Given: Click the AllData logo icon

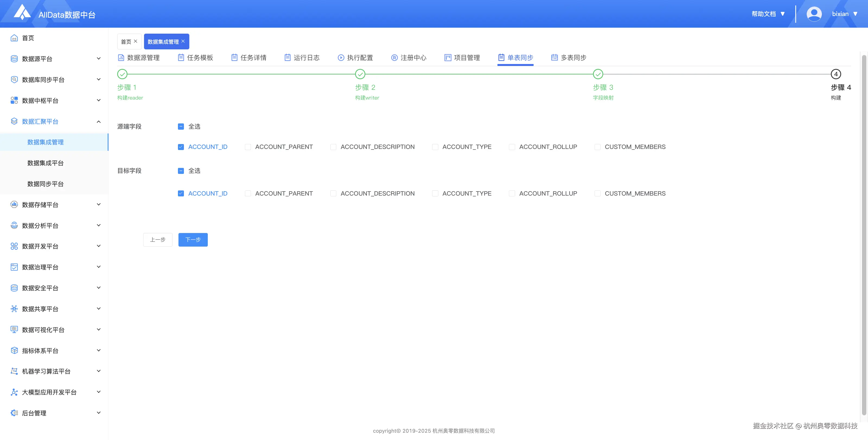Looking at the screenshot, I should [22, 12].
